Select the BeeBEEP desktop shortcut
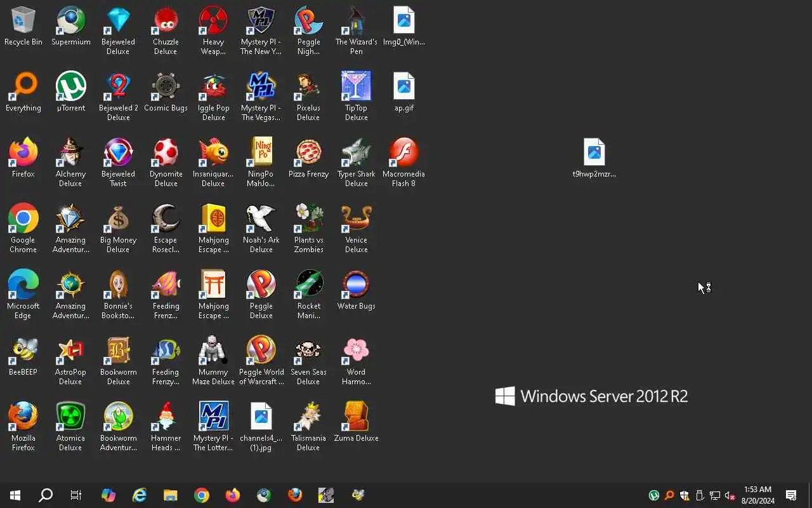This screenshot has height=508, width=812. [x=23, y=357]
